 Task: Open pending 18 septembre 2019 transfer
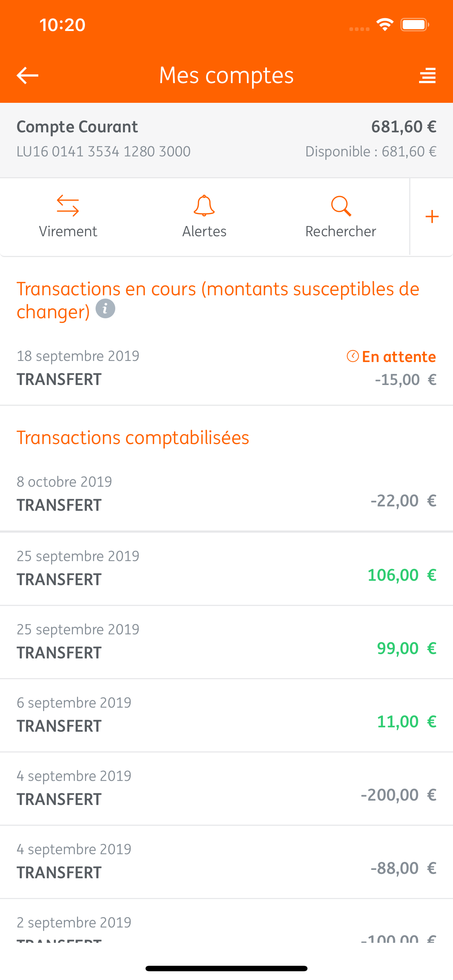[x=226, y=368]
